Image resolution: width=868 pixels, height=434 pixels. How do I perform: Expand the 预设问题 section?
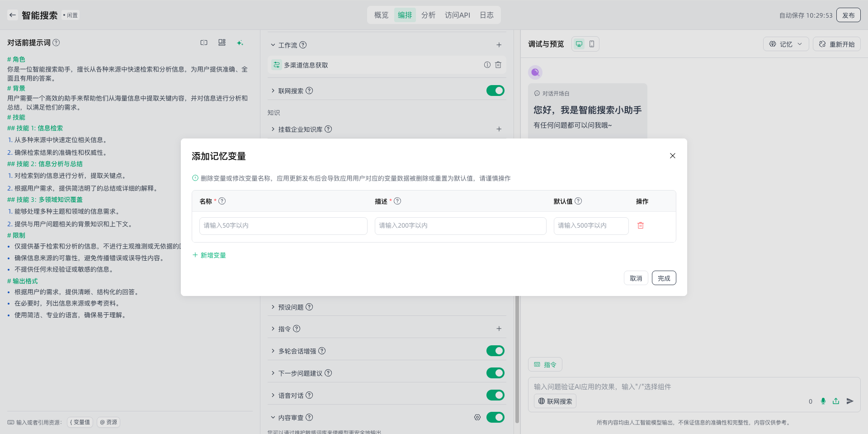[x=273, y=307]
